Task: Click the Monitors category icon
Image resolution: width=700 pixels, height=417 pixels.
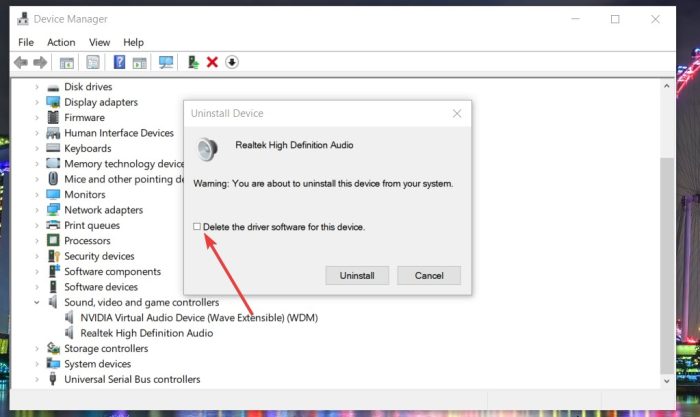Action: [x=53, y=194]
